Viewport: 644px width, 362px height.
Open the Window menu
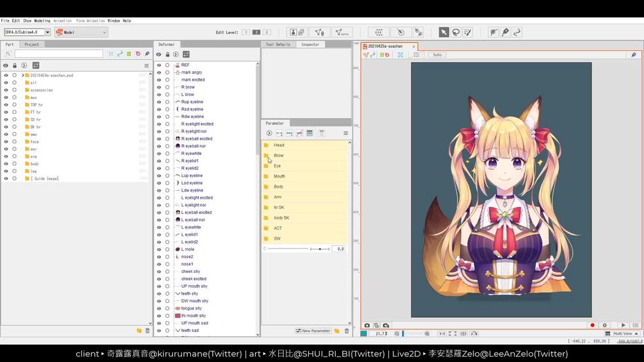coord(114,21)
